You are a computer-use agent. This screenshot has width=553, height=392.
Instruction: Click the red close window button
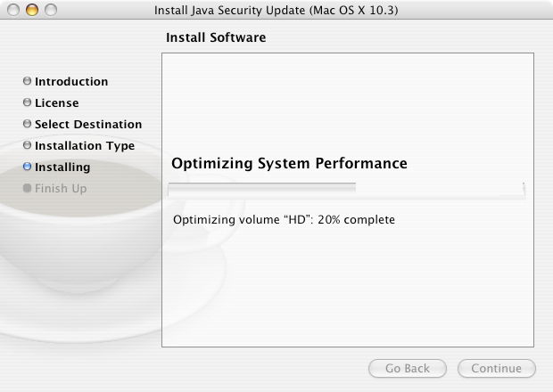pos(12,10)
